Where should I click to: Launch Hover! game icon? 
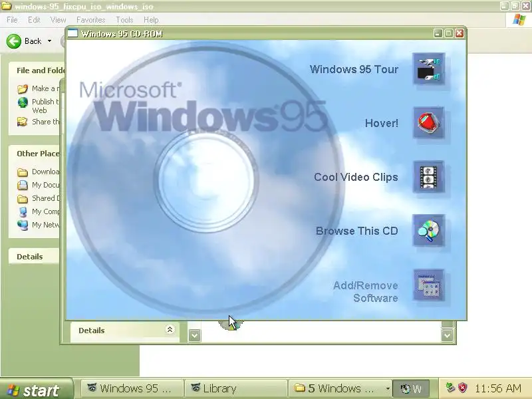pos(428,123)
